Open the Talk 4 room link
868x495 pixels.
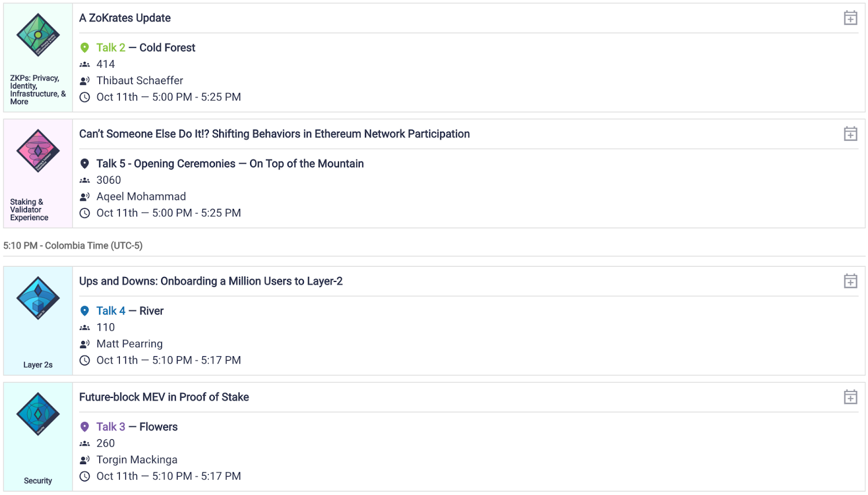(x=111, y=311)
